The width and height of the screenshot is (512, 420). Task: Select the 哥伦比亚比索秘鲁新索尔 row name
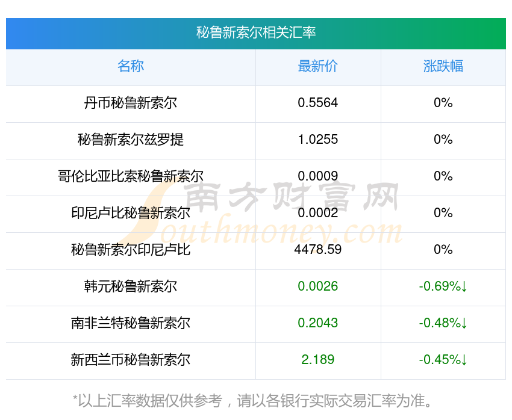[x=131, y=176]
